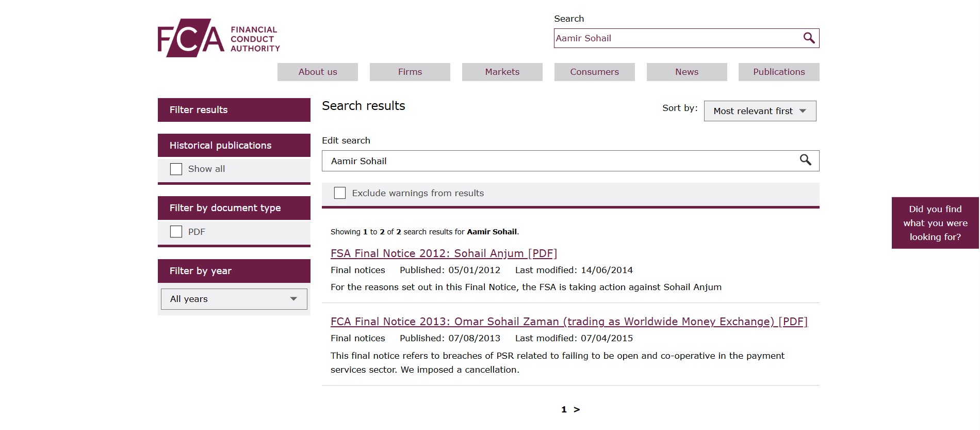This screenshot has height=430, width=980.
Task: Click the FCA logo
Action: coord(219,38)
